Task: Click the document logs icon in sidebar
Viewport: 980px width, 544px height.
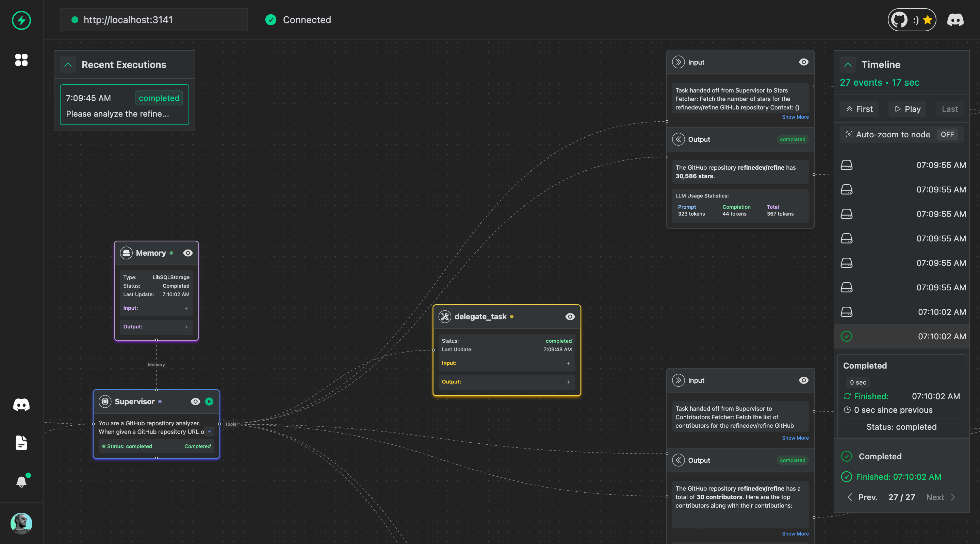Action: [21, 442]
